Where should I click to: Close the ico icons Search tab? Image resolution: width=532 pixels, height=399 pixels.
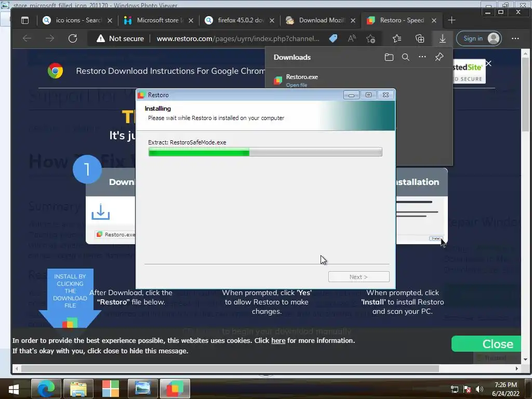(x=110, y=20)
